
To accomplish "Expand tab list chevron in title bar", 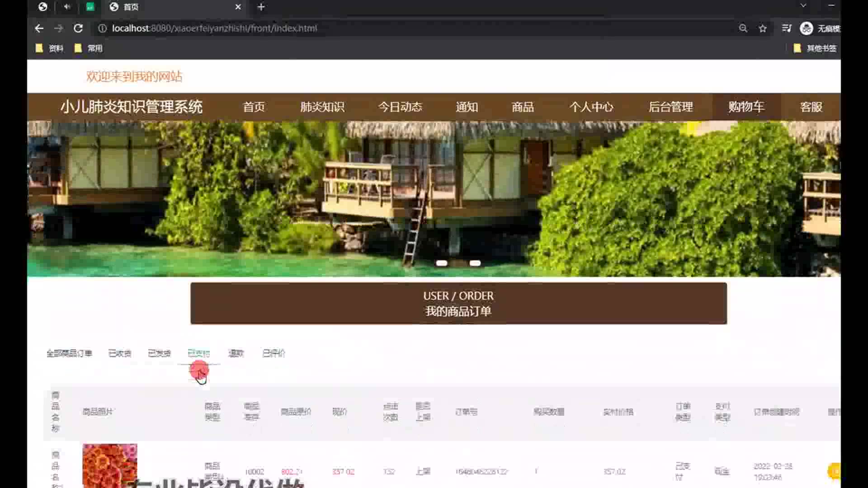I will (803, 6).
